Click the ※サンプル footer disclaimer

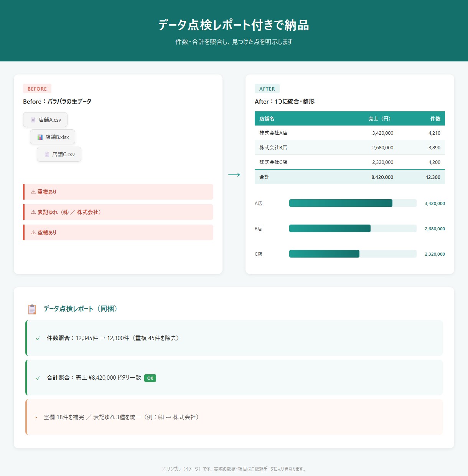(x=234, y=469)
